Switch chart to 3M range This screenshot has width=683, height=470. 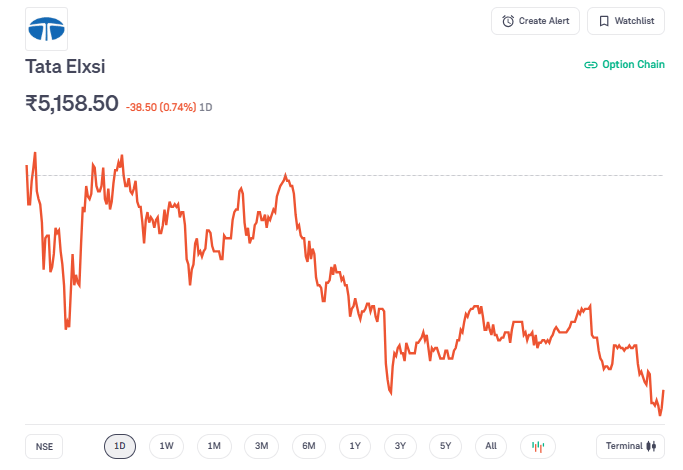[x=262, y=446]
